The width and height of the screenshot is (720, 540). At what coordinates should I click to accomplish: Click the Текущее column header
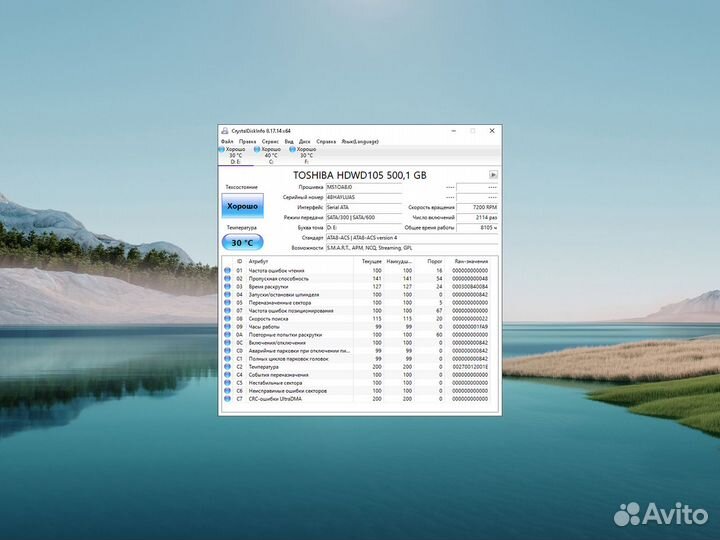coord(369,261)
